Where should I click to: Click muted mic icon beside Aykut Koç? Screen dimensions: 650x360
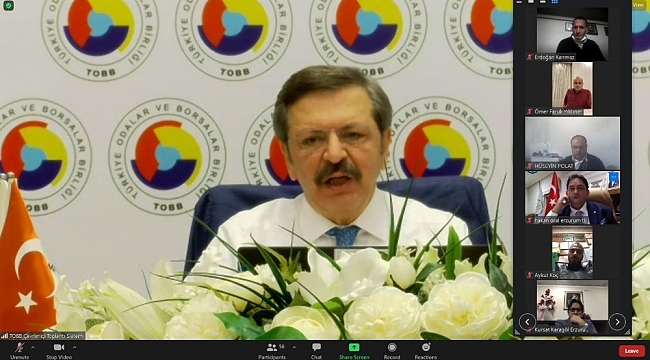[x=529, y=275]
